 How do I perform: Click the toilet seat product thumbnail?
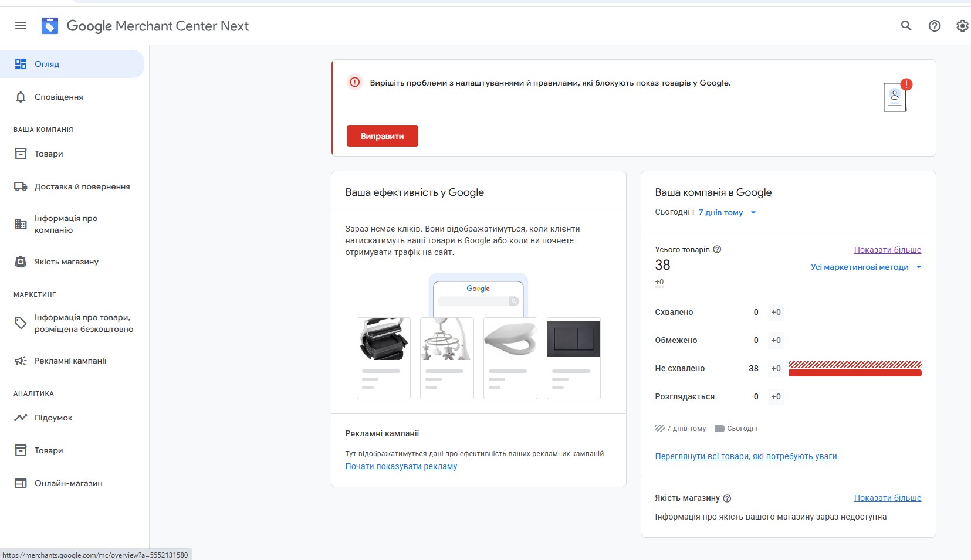tap(510, 338)
